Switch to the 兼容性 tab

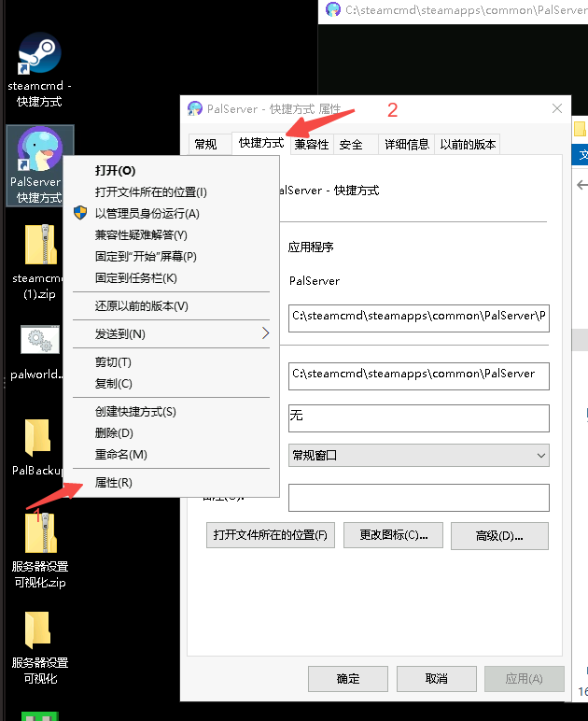tap(312, 145)
